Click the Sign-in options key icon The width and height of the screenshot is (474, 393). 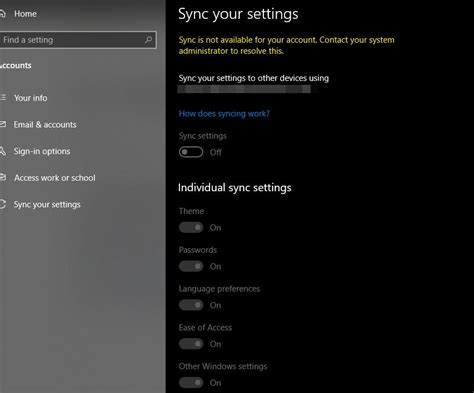click(x=3, y=151)
